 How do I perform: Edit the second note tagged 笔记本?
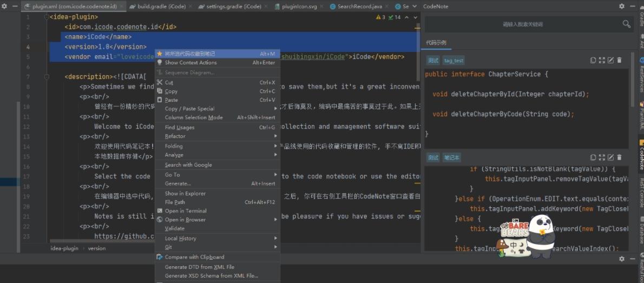(x=610, y=157)
